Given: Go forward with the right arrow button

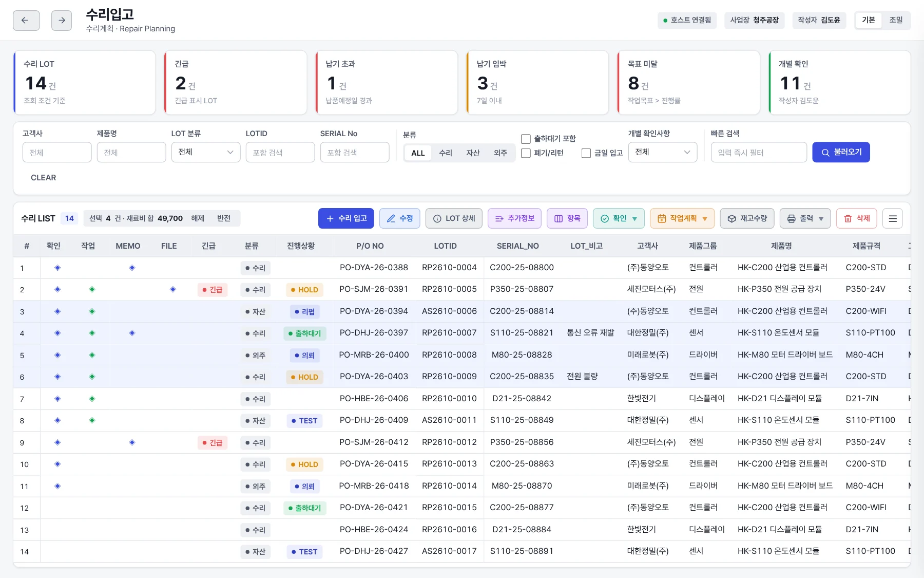Looking at the screenshot, I should 62,21.
